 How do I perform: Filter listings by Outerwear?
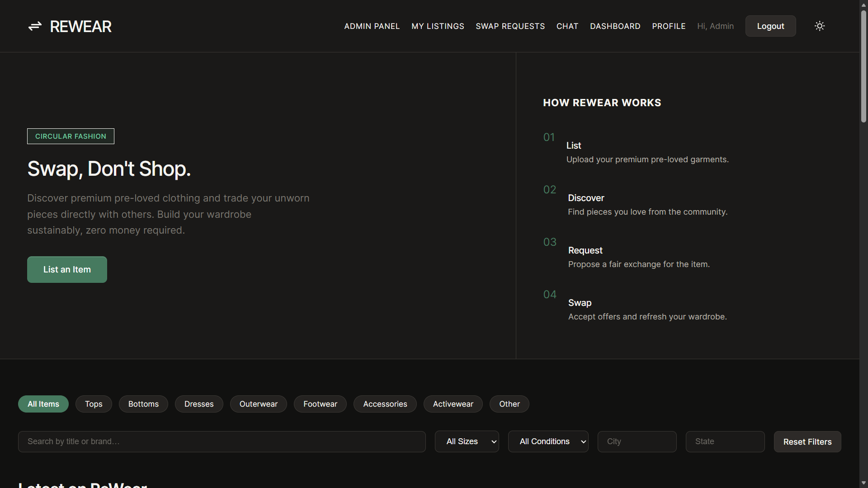pos(259,404)
